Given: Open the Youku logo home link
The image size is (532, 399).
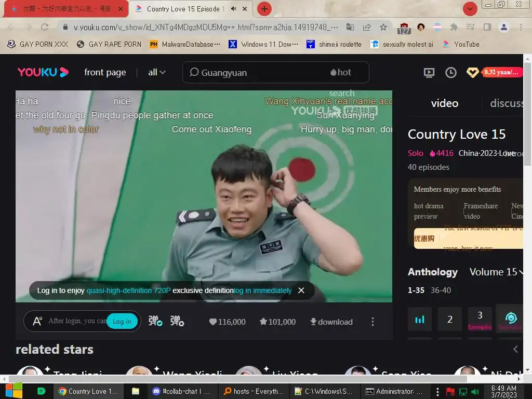Looking at the screenshot, I should 43,72.
